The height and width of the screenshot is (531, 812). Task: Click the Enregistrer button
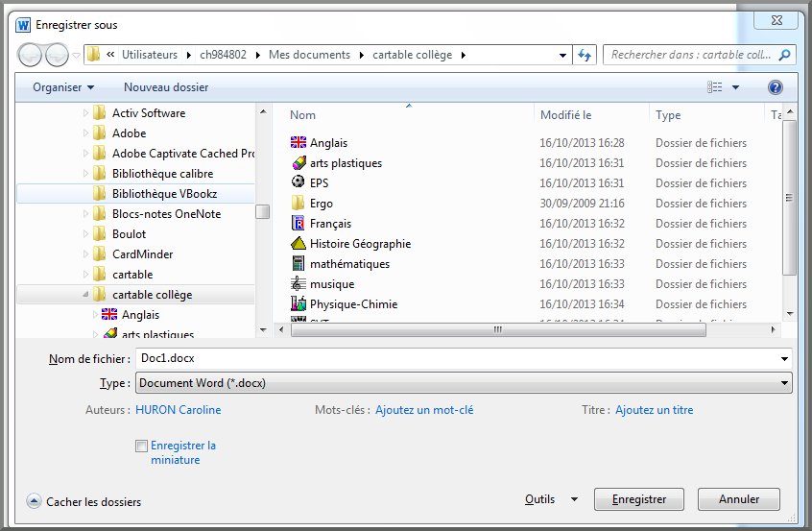coord(638,499)
